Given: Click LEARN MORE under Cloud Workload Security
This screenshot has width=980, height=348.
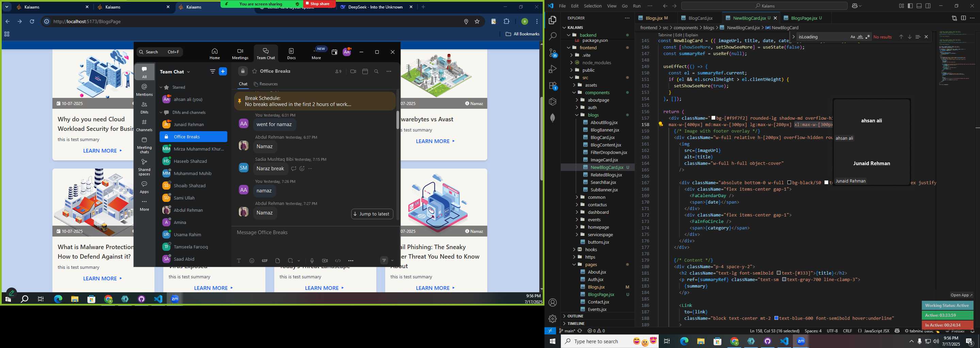Looking at the screenshot, I should click(102, 151).
